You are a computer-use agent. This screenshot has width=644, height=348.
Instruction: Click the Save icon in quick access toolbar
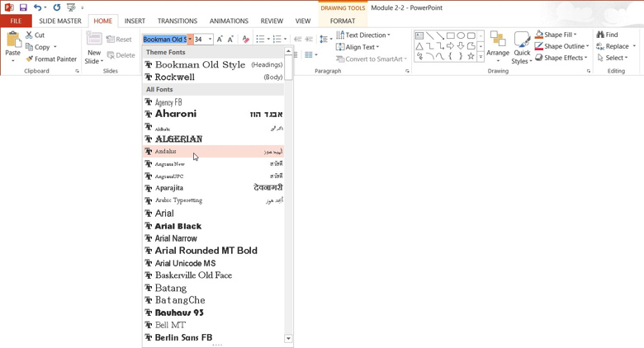[x=23, y=7]
